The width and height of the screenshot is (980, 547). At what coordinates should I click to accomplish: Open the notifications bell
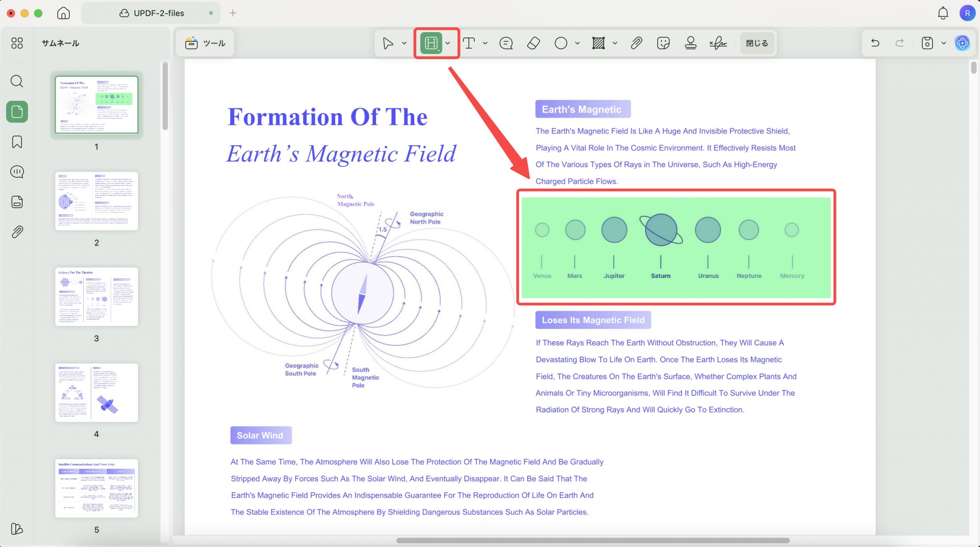click(x=943, y=13)
